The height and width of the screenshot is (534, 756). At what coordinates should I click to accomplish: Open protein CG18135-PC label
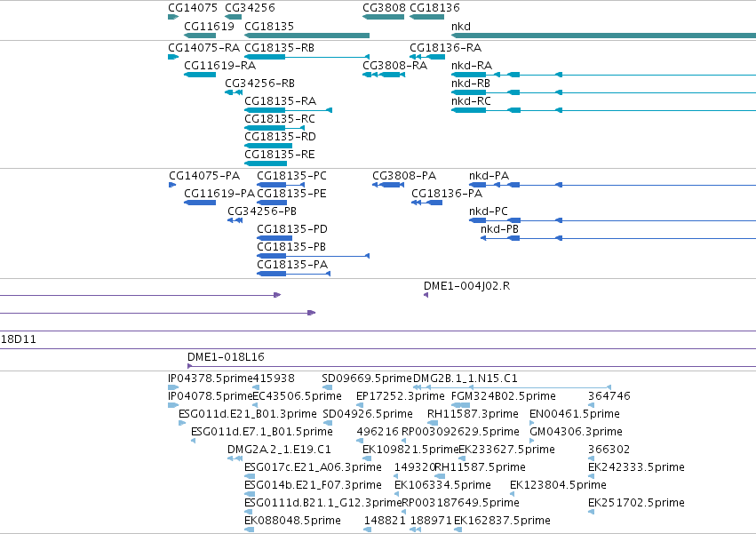click(291, 176)
